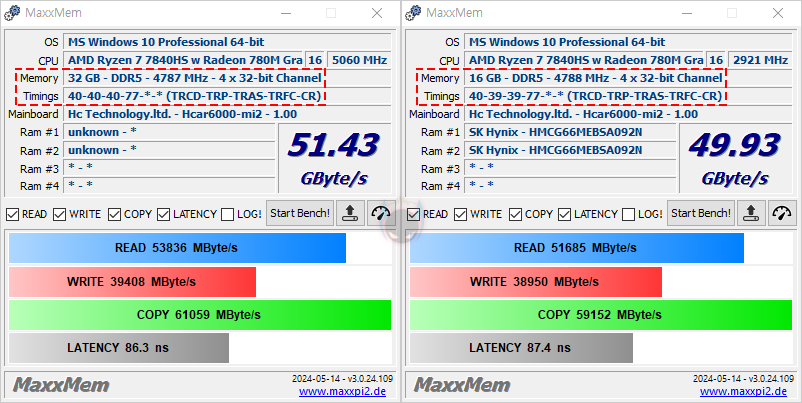
Task: Click the CPU AMD Ryzen 7 field in right window
Action: pos(585,60)
